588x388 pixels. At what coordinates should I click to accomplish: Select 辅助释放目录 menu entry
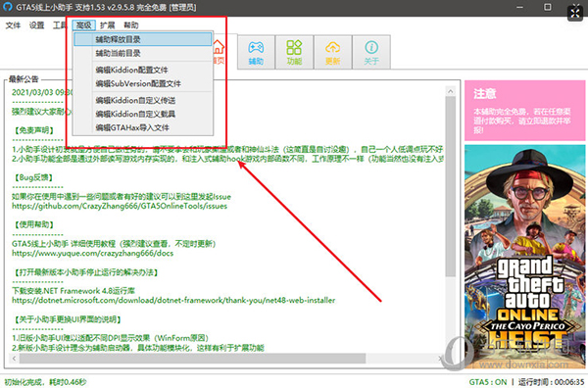[143, 39]
